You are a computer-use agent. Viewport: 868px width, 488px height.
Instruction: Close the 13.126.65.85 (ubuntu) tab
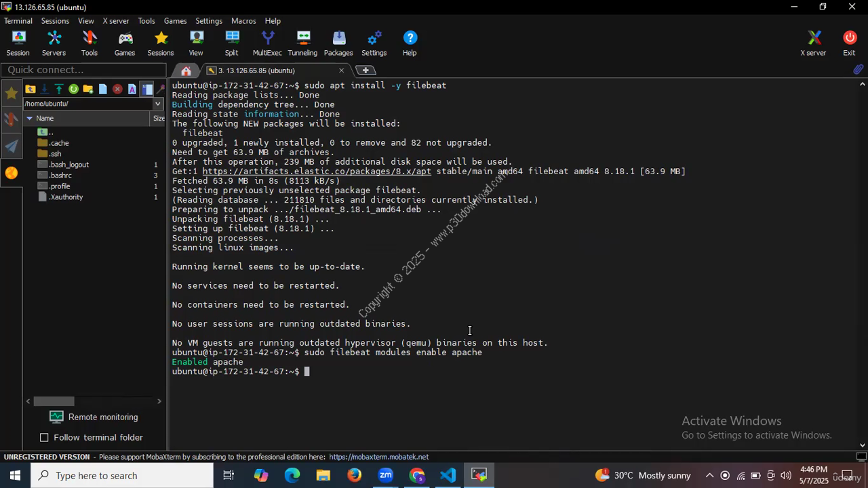tap(341, 70)
